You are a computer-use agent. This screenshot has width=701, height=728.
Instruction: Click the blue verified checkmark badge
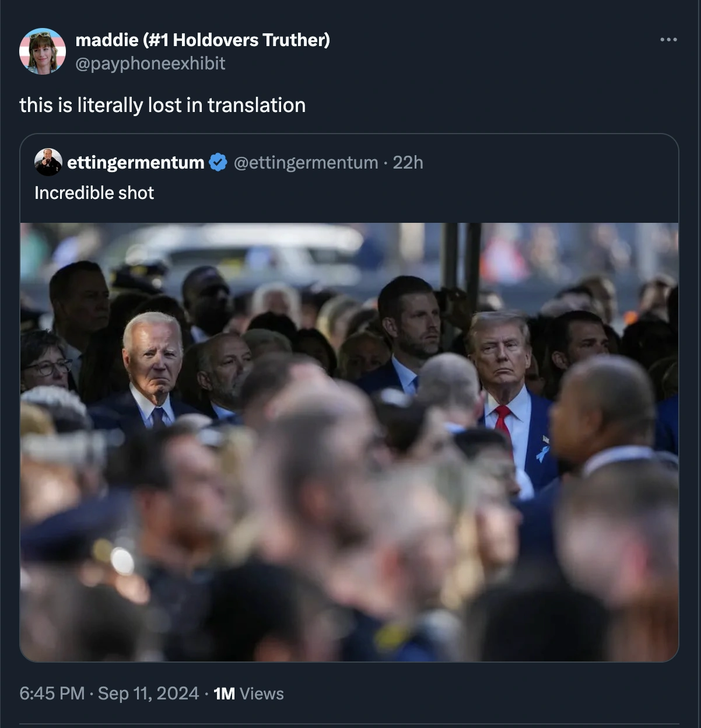pos(218,162)
